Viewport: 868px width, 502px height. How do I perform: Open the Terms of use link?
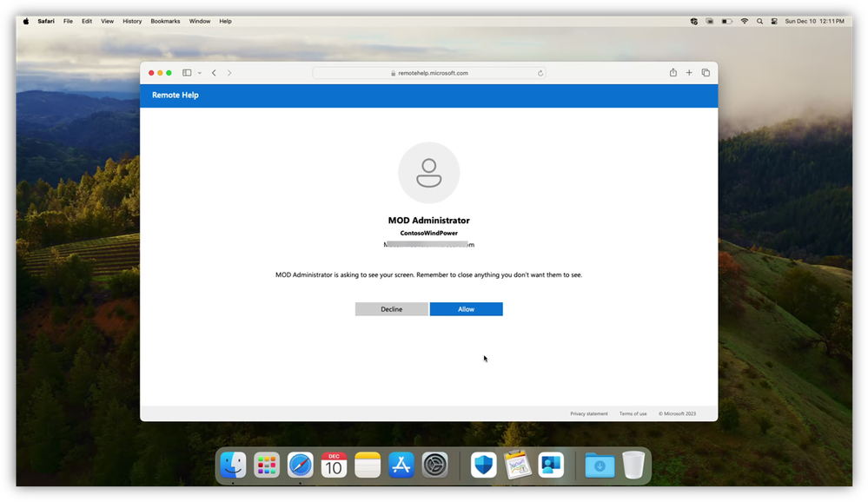633,414
